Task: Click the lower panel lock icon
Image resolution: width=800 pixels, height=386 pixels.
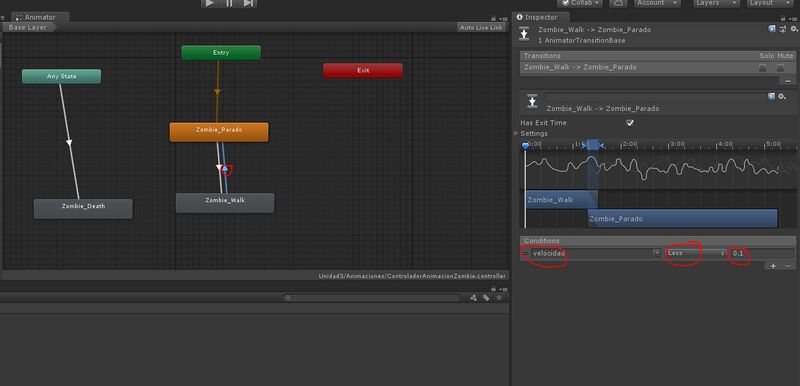Action: (493, 289)
